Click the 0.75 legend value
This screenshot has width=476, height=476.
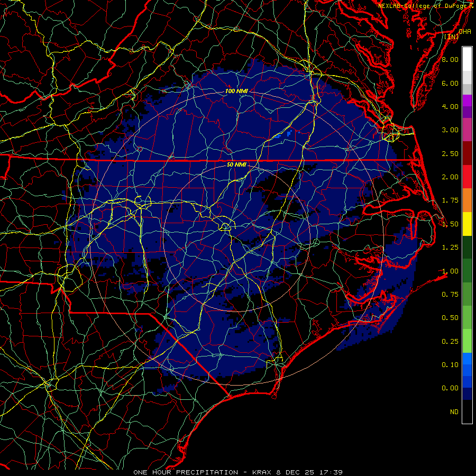tap(450, 294)
